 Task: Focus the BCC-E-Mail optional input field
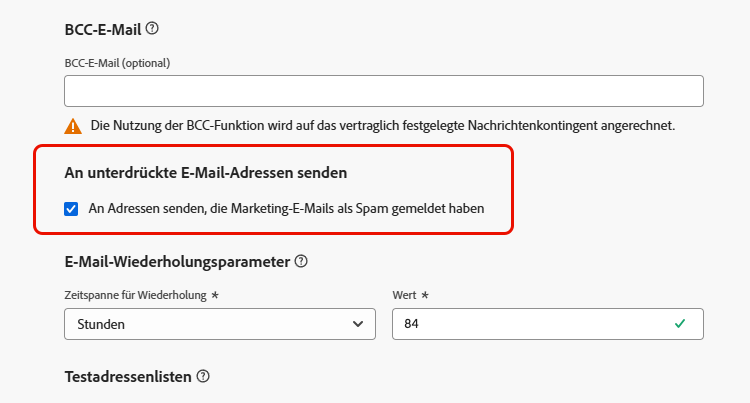click(384, 91)
